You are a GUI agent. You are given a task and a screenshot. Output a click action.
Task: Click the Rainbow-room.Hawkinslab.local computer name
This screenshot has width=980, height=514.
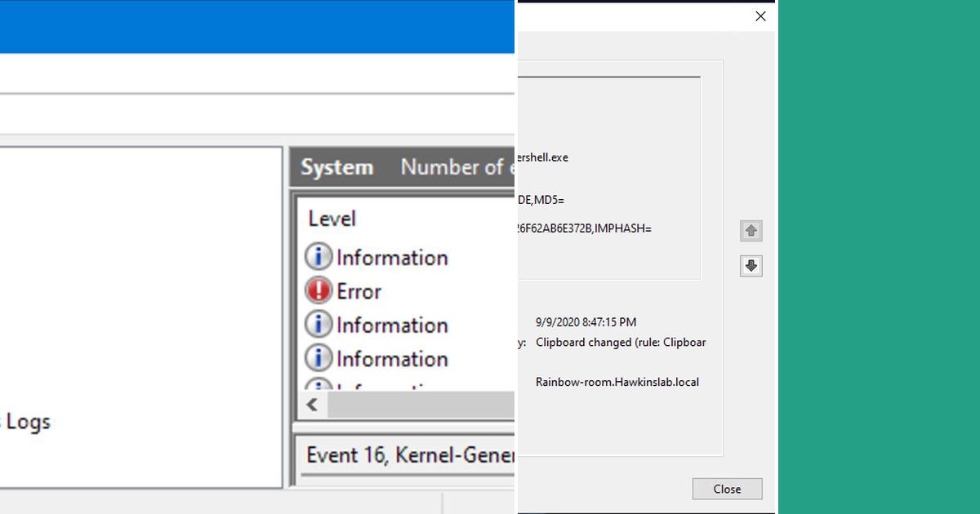617,382
